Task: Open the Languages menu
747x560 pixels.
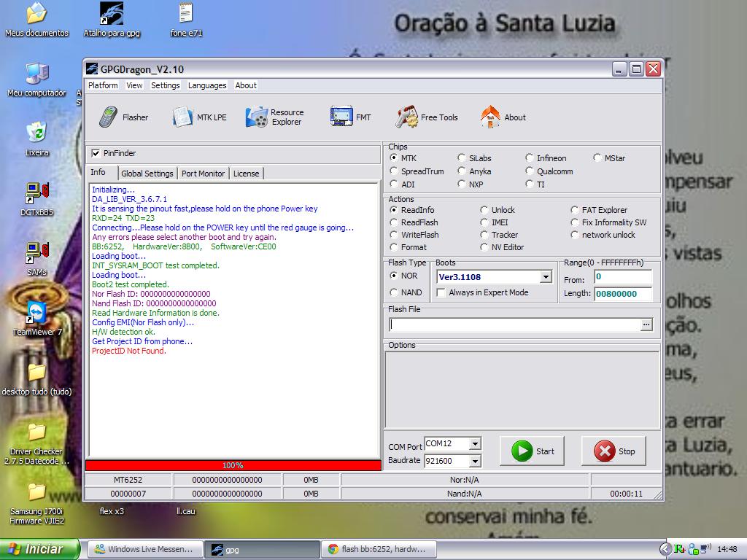Action: (x=207, y=85)
